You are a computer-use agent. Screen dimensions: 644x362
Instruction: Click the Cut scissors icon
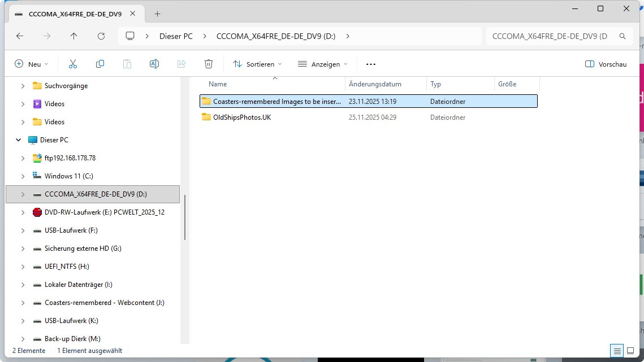(x=73, y=64)
